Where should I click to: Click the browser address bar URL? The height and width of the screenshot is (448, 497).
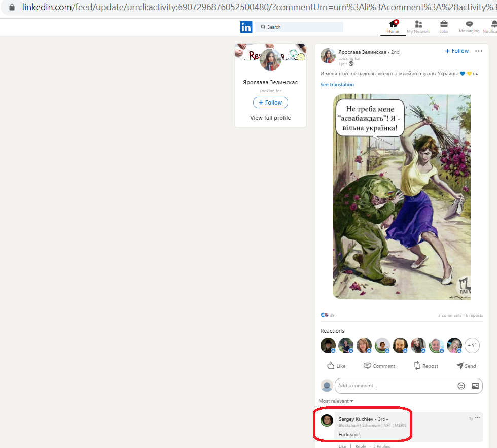point(259,7)
